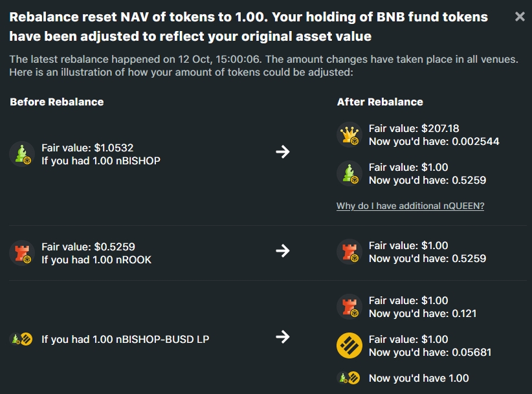Click 'If you had 1.00 nROOK' text

[96, 259]
